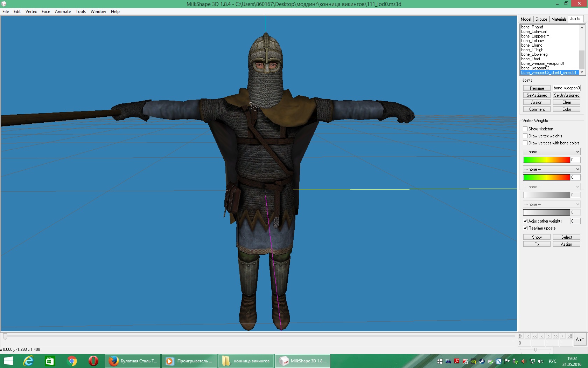This screenshot has height=368, width=588.
Task: Expand the second bone weight dropdown
Action: point(551,169)
